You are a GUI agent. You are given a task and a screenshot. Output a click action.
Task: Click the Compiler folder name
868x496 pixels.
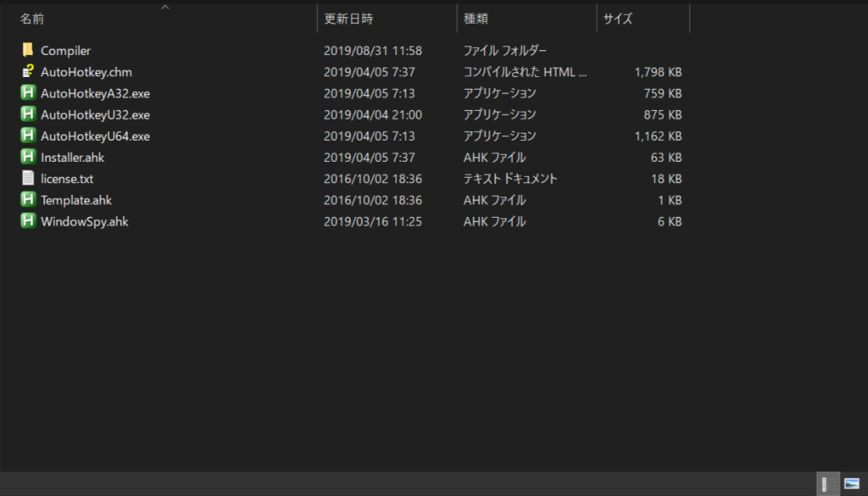[65, 51]
